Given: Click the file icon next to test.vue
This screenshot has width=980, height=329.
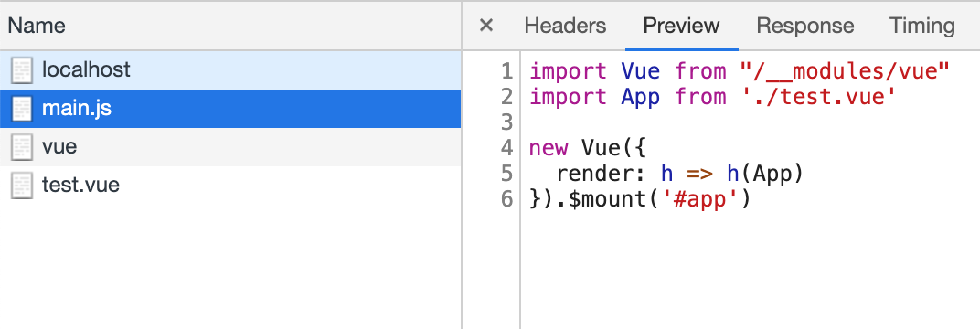Looking at the screenshot, I should pyautogui.click(x=21, y=186).
